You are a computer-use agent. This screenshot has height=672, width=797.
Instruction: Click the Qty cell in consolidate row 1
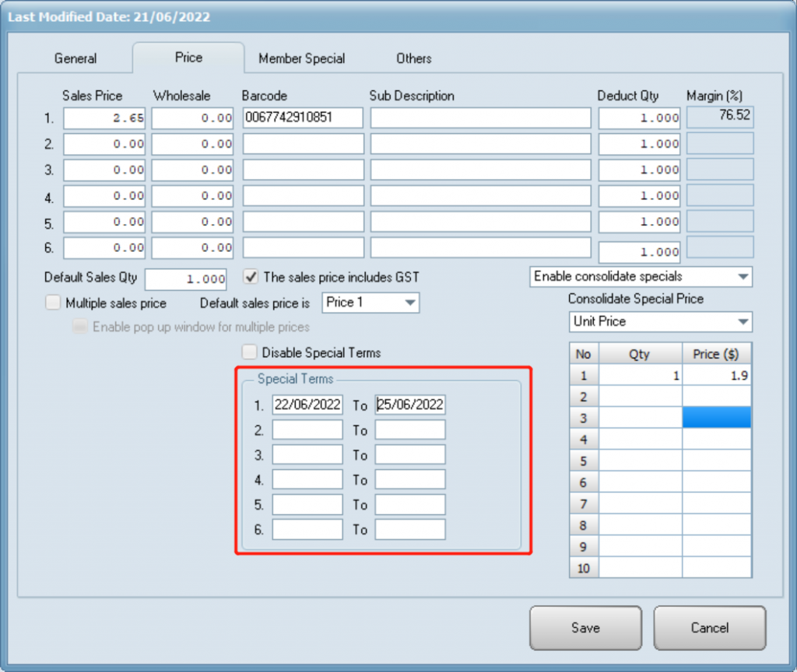point(640,376)
